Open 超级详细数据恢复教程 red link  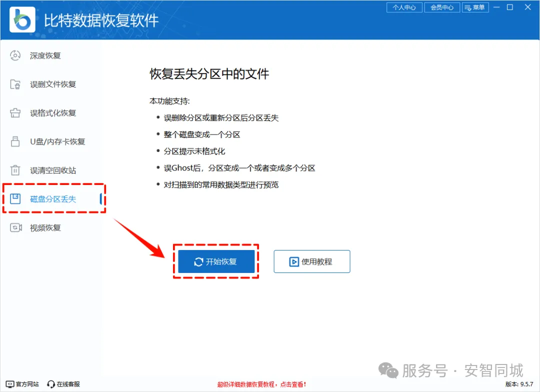click(261, 384)
